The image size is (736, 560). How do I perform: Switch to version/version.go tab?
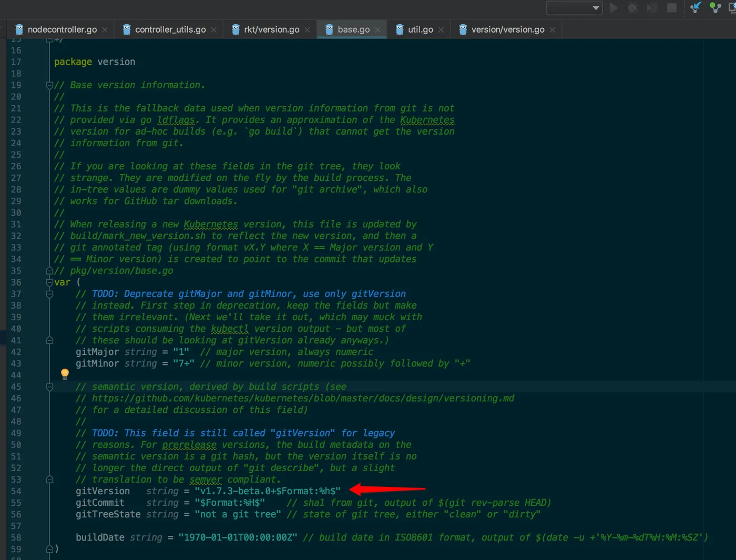[x=508, y=29]
